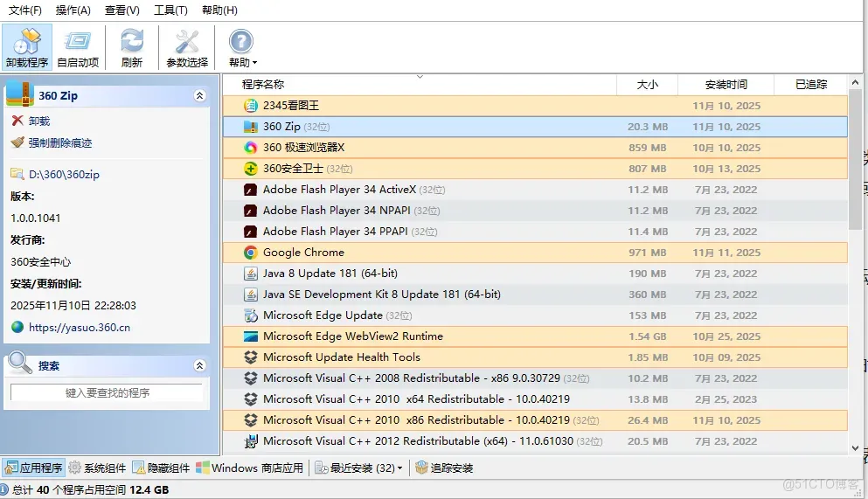Viewport: 868px width, 499px height.
Task: Open the 查看(V) menu
Action: coord(122,10)
